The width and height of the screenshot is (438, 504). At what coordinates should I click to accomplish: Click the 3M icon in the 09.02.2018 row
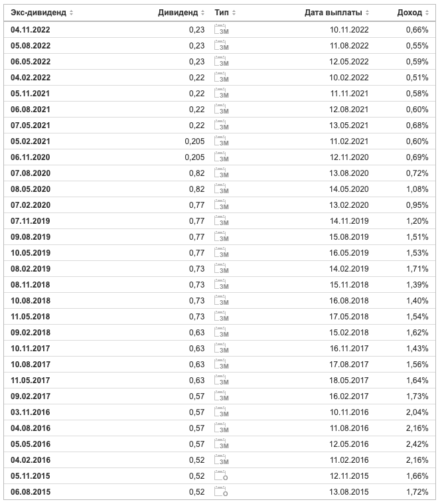pos(222,332)
